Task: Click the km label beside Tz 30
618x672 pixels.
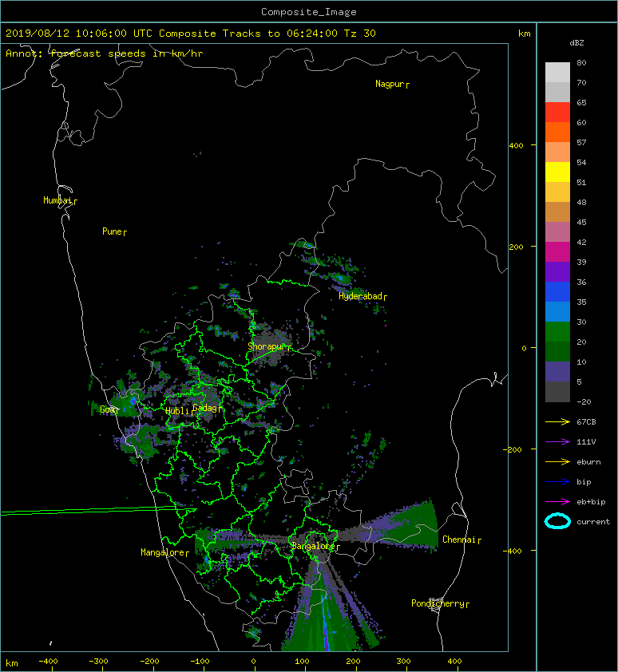Action: tap(524, 34)
